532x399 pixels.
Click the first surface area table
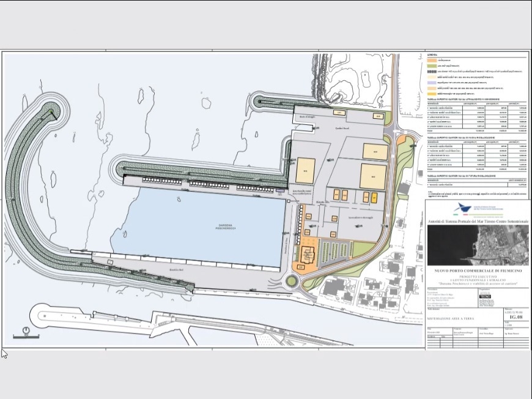coord(477,116)
